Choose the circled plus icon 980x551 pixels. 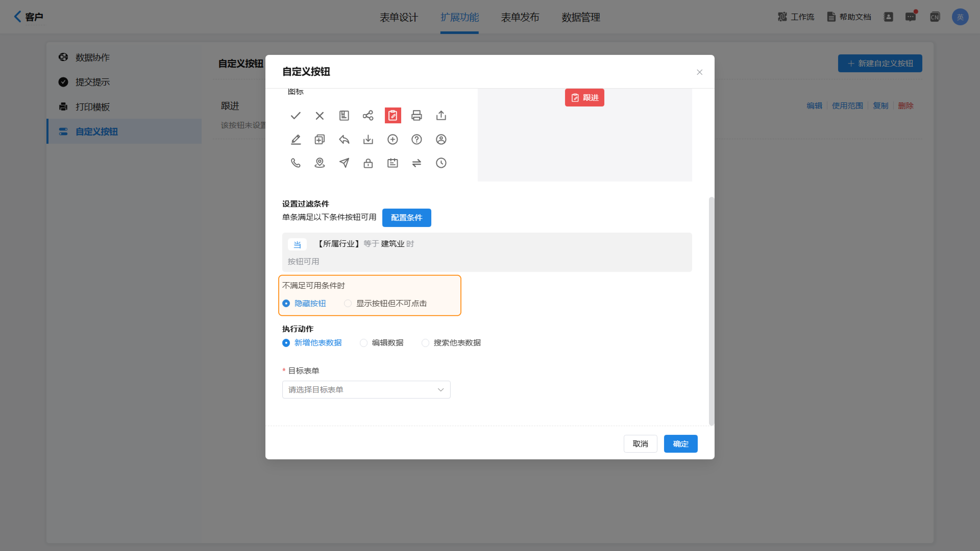coord(393,139)
